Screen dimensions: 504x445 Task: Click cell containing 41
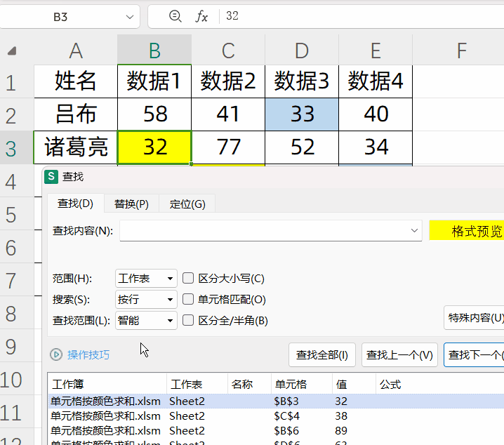tap(228, 114)
